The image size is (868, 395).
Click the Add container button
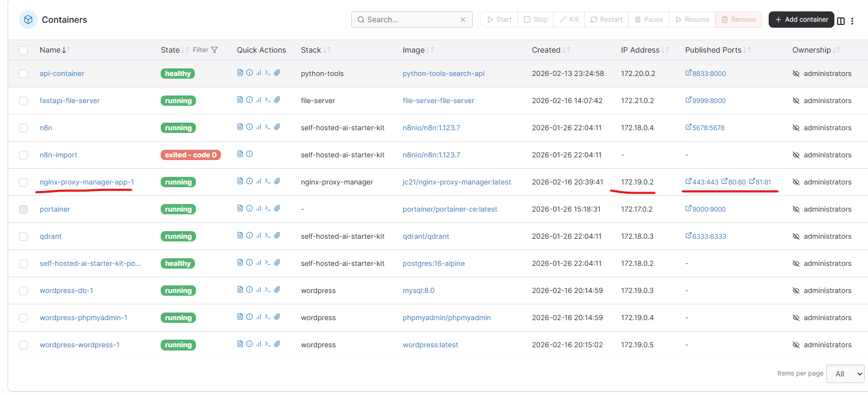click(x=802, y=20)
